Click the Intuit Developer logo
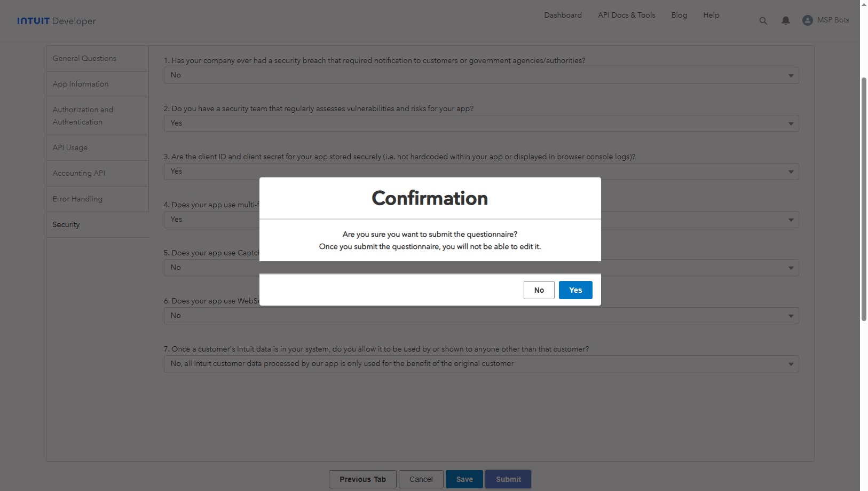868x491 pixels. pyautogui.click(x=57, y=21)
